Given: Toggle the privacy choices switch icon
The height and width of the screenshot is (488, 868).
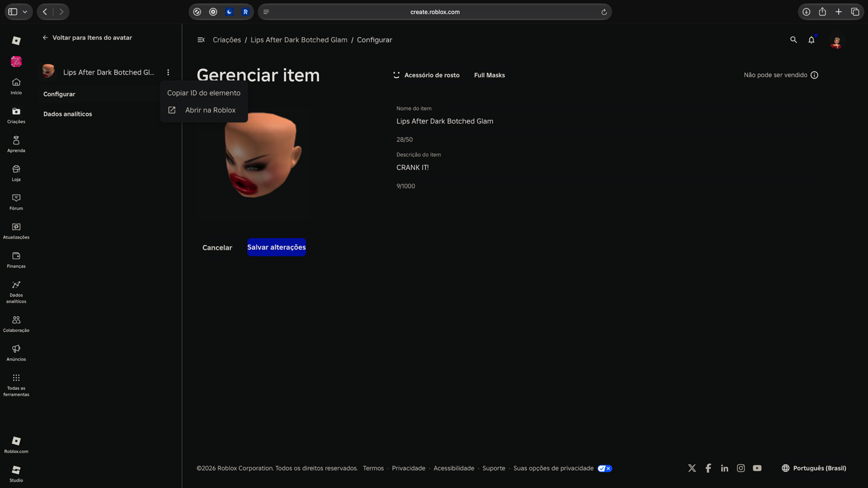Looking at the screenshot, I should click(605, 468).
